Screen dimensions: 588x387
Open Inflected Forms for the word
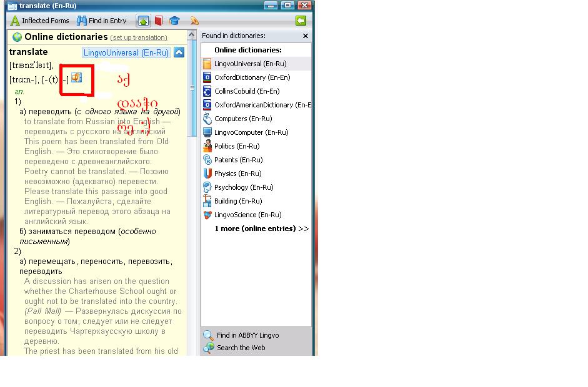(x=39, y=21)
